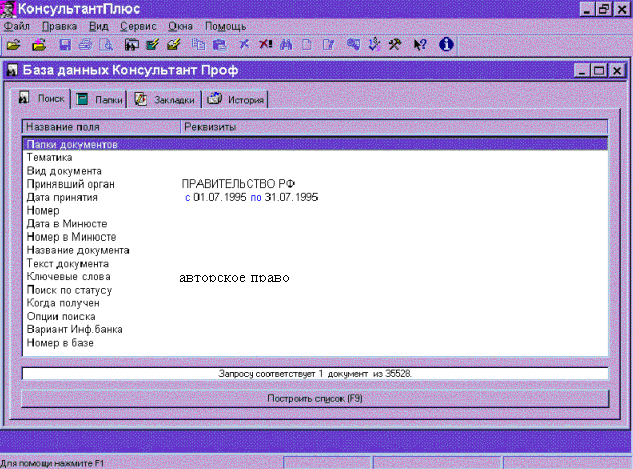This screenshot has width=633, height=469.
Task: Select the Опции поиска row
Action: point(315,316)
